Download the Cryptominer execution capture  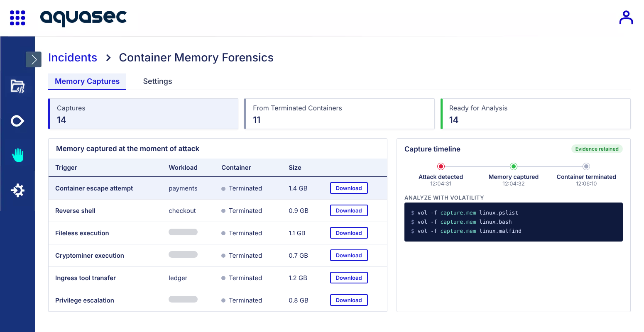tap(349, 255)
